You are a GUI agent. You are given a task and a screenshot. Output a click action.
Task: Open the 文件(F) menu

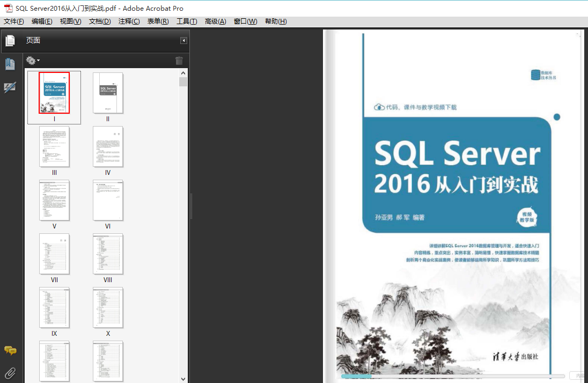tap(14, 21)
